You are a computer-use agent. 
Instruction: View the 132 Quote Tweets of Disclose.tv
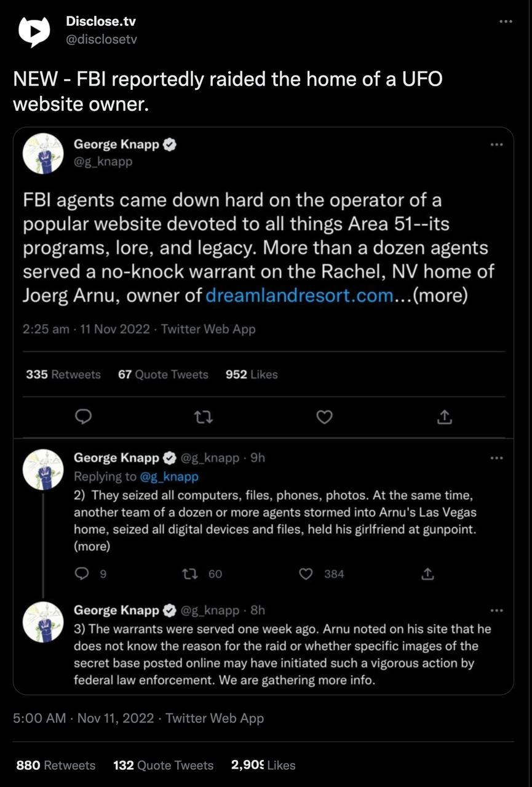pos(163,765)
